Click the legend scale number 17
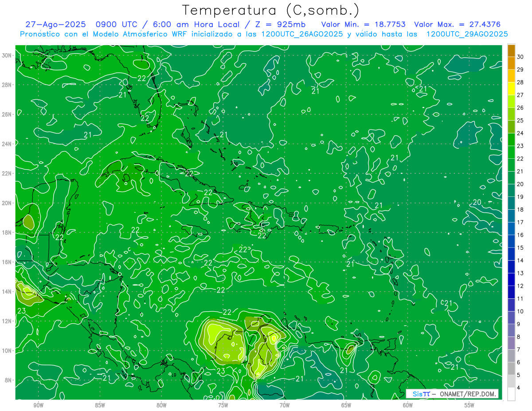 (520, 222)
